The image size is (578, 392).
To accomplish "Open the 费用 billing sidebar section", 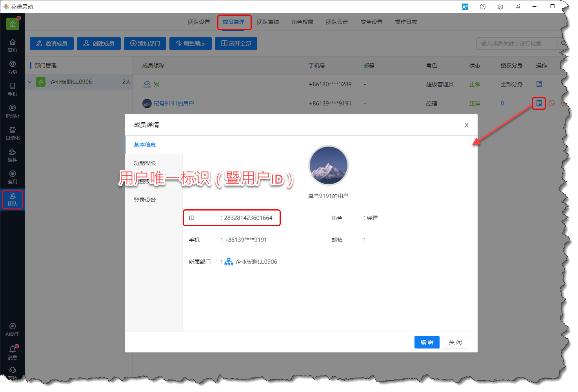I will coord(13,177).
